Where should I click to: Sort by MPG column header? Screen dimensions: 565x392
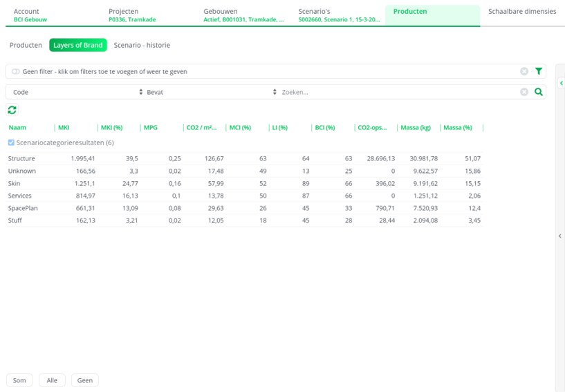pos(151,127)
